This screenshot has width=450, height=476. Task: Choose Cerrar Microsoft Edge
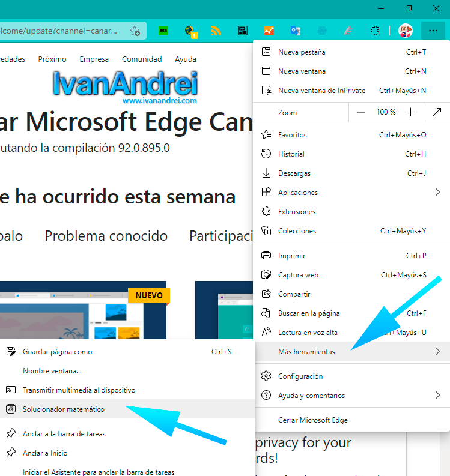pyautogui.click(x=351, y=420)
